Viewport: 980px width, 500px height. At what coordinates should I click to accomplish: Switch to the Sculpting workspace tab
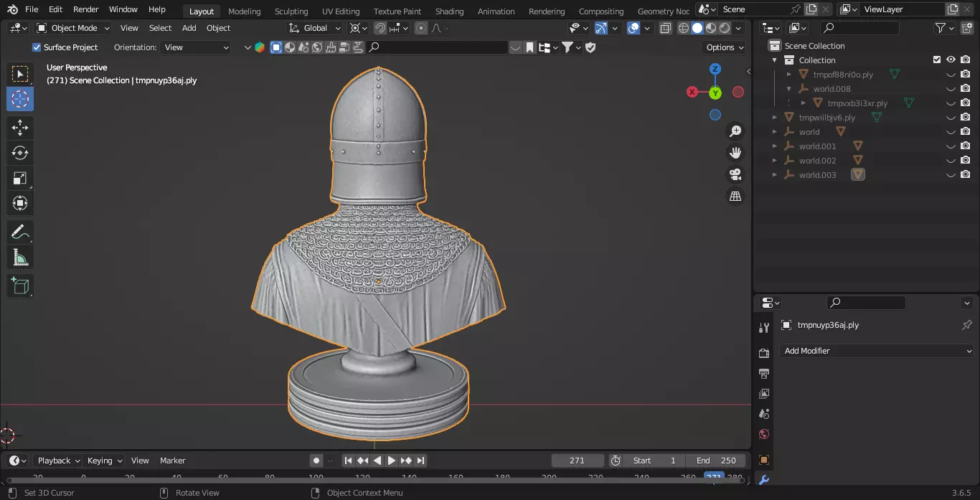click(291, 11)
